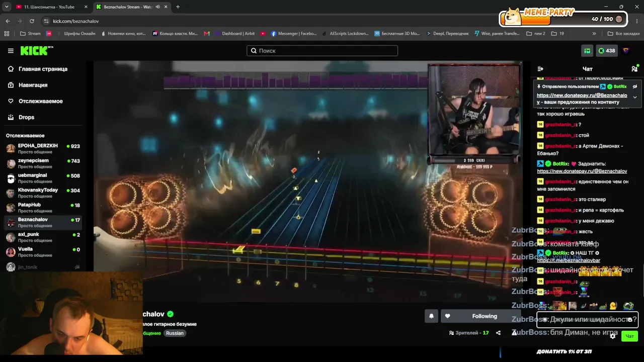Expand the pinned message chevron
This screenshot has width=644, height=362.
coord(634,97)
